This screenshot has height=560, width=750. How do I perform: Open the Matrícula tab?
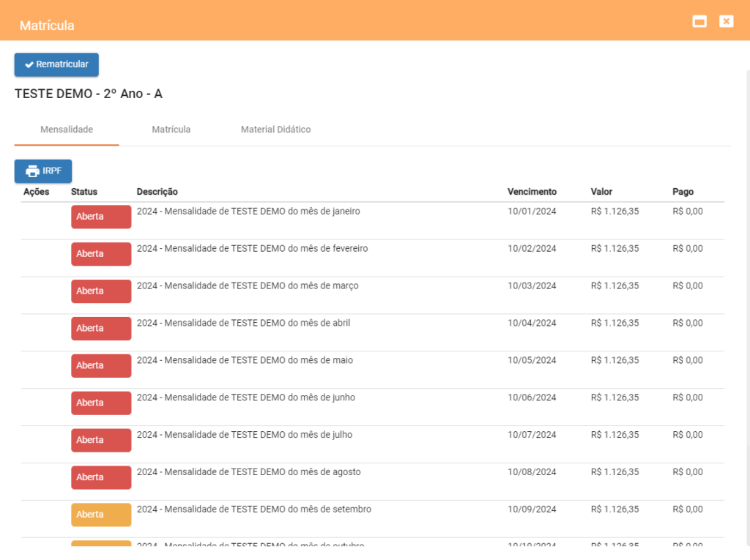[171, 130]
